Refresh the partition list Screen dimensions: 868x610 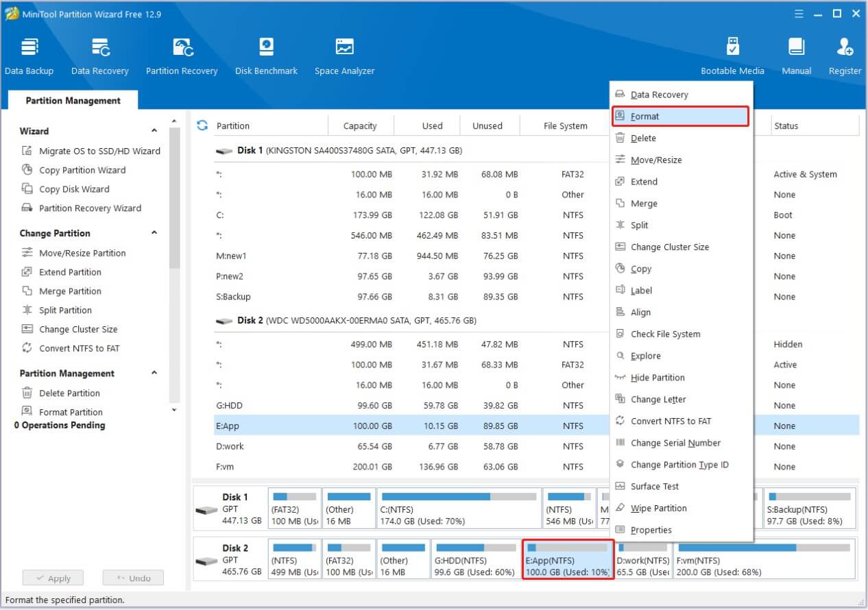click(x=202, y=125)
